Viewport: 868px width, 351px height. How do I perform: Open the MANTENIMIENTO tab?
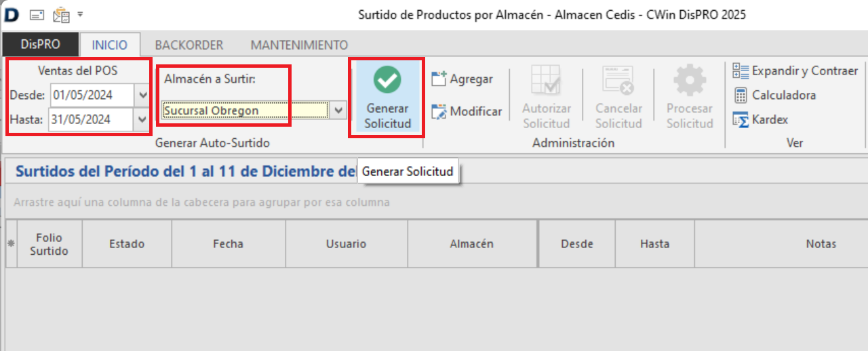(x=299, y=45)
